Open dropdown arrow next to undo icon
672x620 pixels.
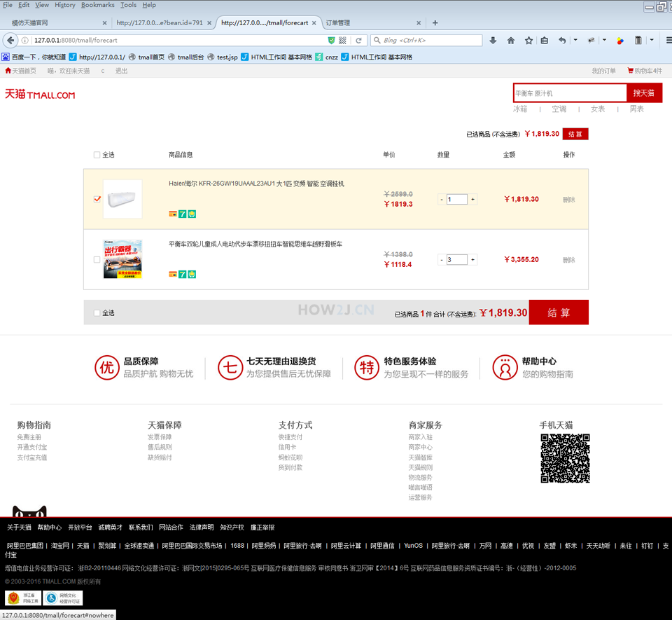click(x=575, y=41)
